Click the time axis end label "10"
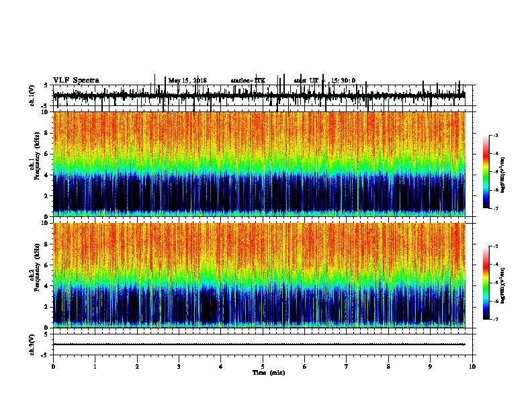532x411 pixels. pos(472,367)
